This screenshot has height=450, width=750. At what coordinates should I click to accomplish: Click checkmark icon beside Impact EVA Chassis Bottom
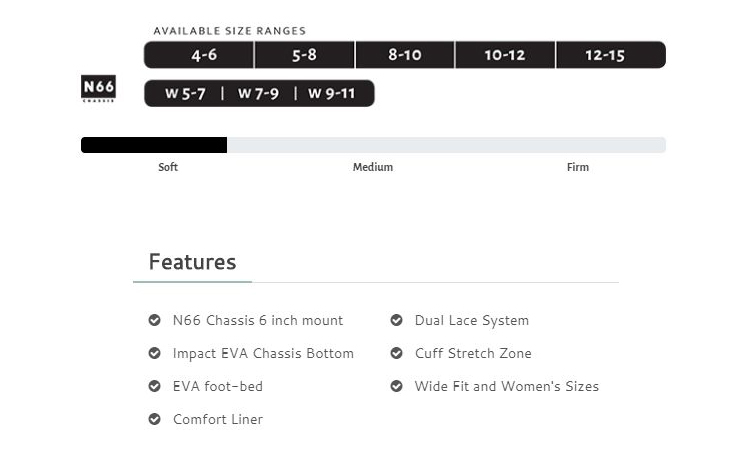pos(154,353)
